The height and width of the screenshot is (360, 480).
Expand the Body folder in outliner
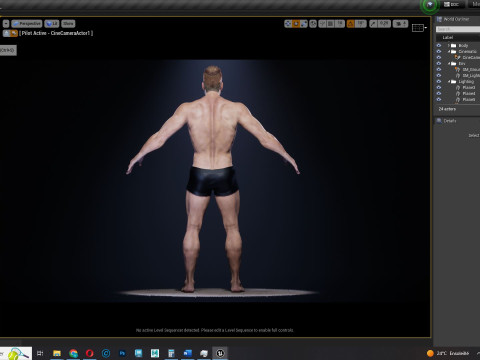pos(449,46)
